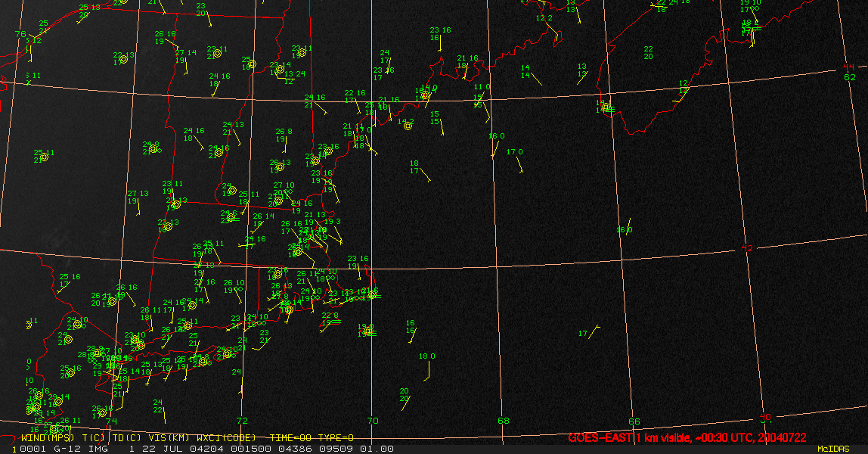Click the red 42 latitude label

(747, 248)
